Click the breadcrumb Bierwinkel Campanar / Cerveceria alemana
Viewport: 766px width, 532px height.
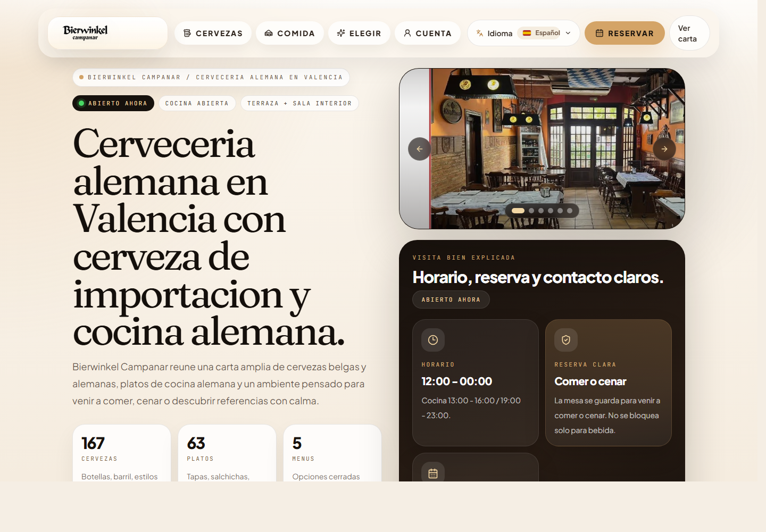tap(211, 77)
